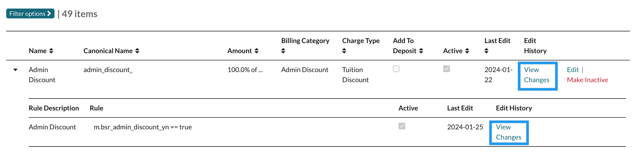Sort by Active column icon
The height and width of the screenshot is (154, 644).
pyautogui.click(x=467, y=51)
